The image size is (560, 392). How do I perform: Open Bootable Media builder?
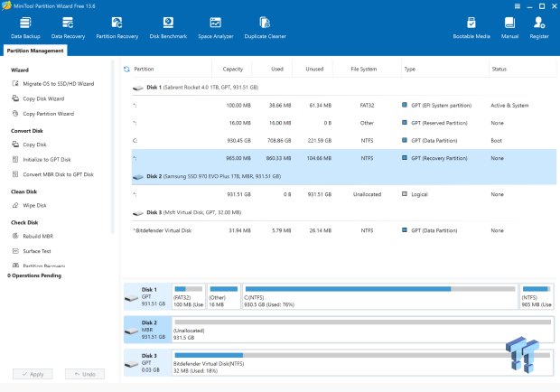pyautogui.click(x=471, y=28)
